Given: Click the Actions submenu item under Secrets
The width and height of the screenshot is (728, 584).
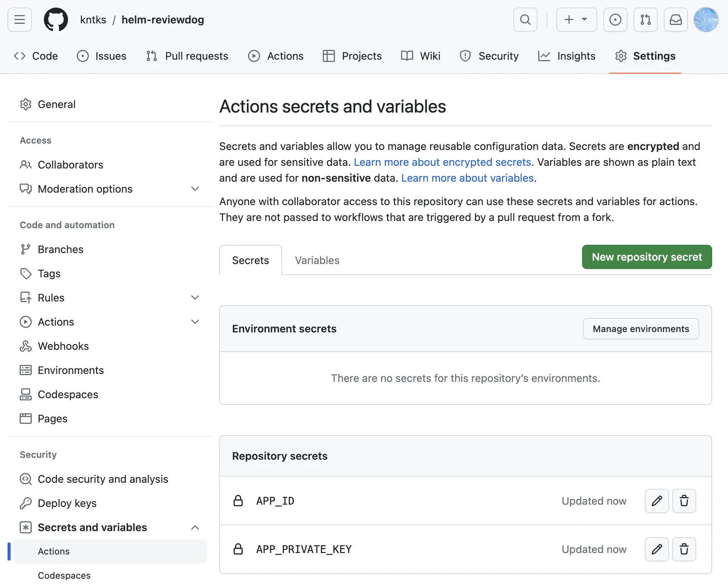Looking at the screenshot, I should click(54, 551).
